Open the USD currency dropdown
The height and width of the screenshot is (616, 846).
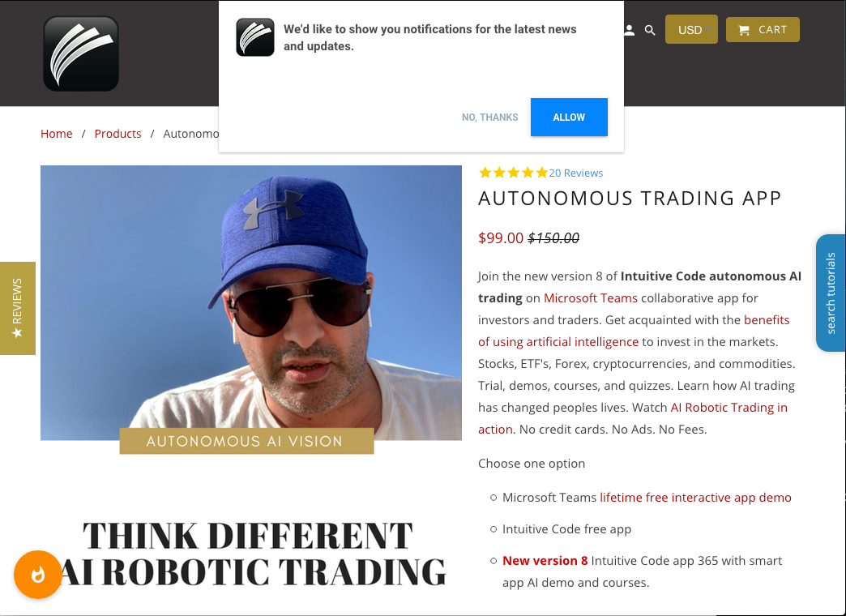(691, 29)
